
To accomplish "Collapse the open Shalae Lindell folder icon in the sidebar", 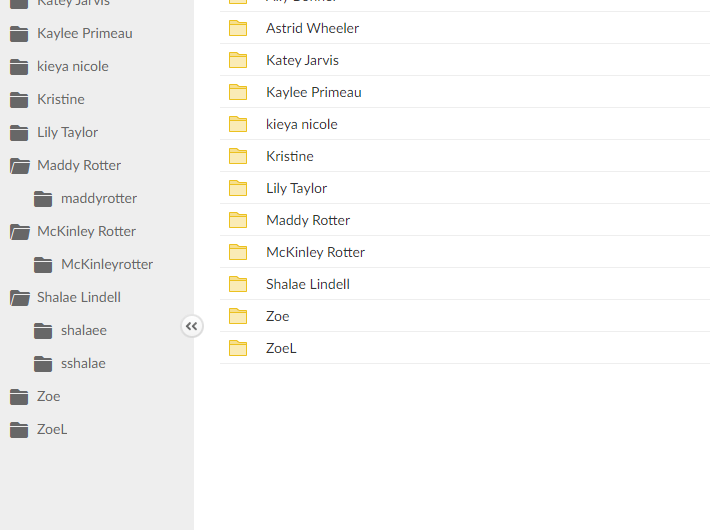I will pos(20,298).
